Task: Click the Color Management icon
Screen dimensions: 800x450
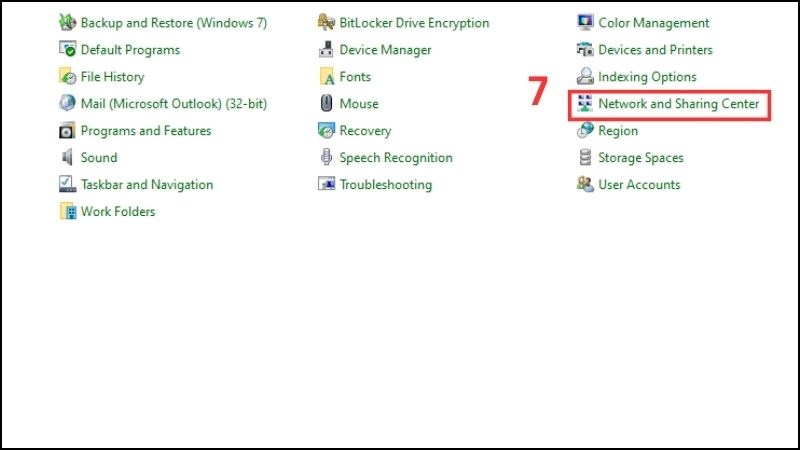Action: point(585,22)
